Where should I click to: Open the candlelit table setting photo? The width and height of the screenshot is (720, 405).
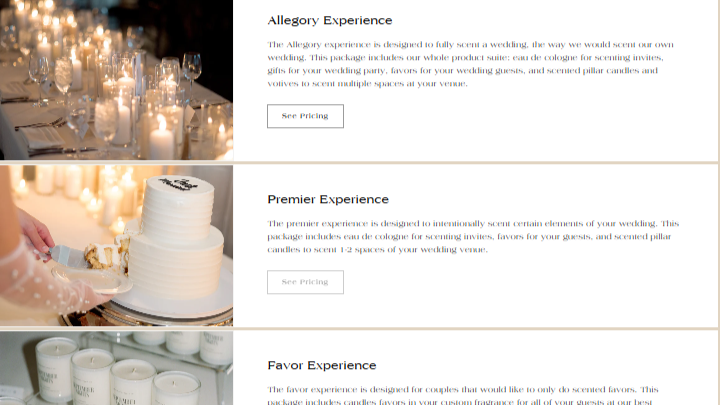tap(116, 80)
